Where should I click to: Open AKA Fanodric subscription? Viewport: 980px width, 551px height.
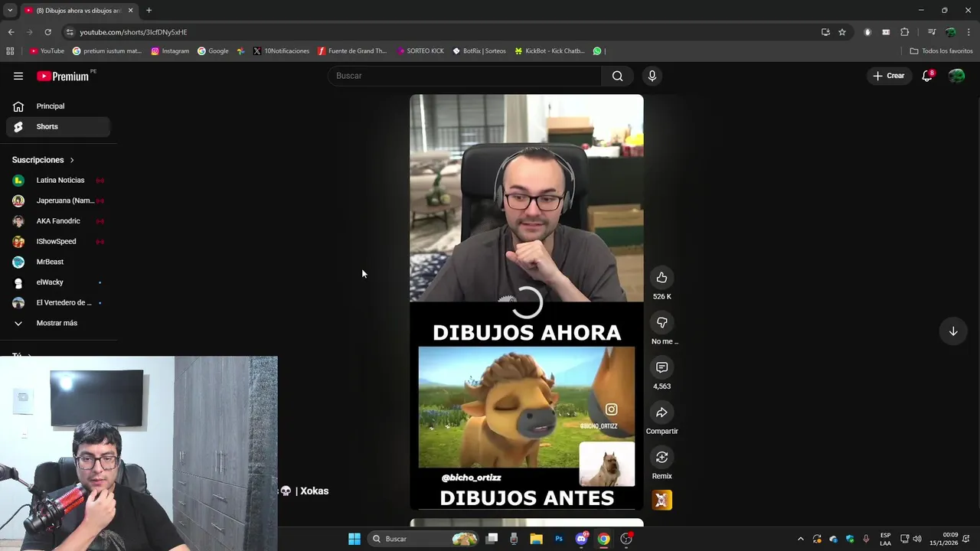coord(58,221)
